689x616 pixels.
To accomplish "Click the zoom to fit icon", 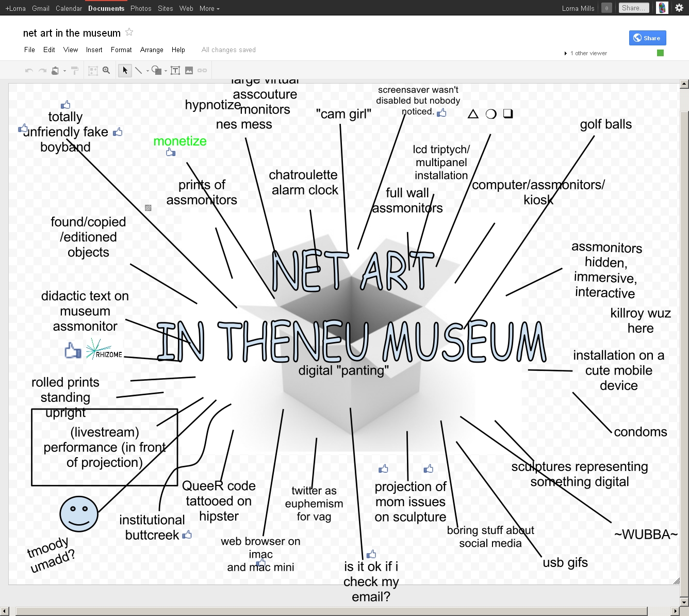I will [93, 71].
